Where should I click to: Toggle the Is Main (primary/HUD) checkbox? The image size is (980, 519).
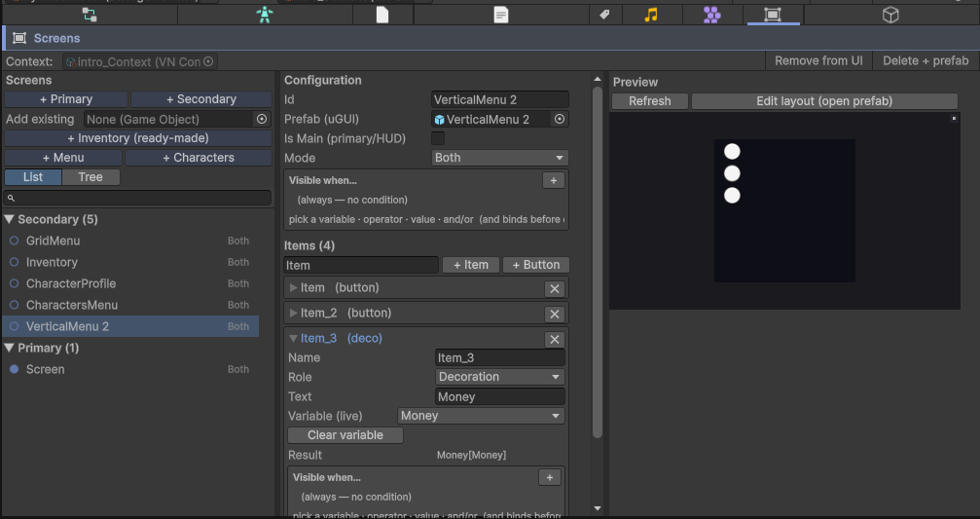pyautogui.click(x=438, y=138)
